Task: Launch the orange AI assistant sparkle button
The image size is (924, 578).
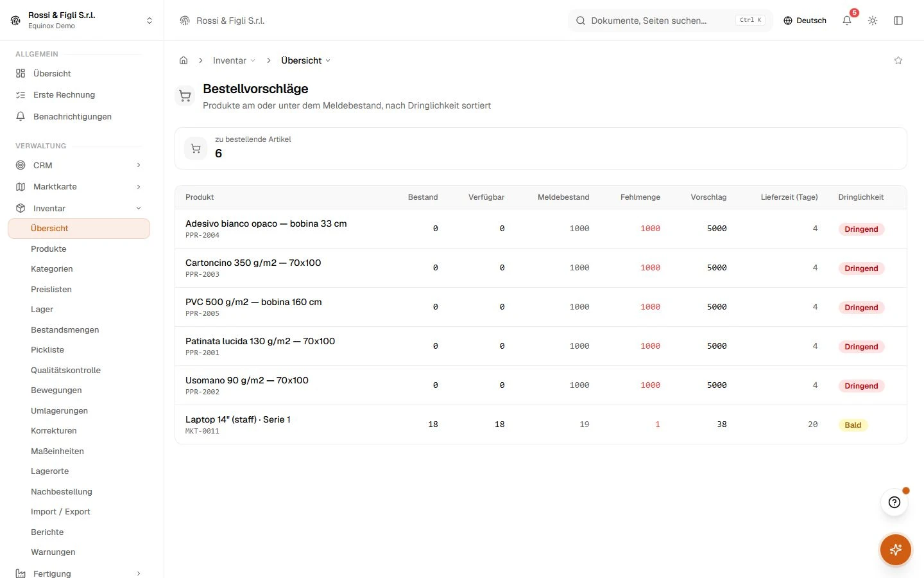Action: 896,550
